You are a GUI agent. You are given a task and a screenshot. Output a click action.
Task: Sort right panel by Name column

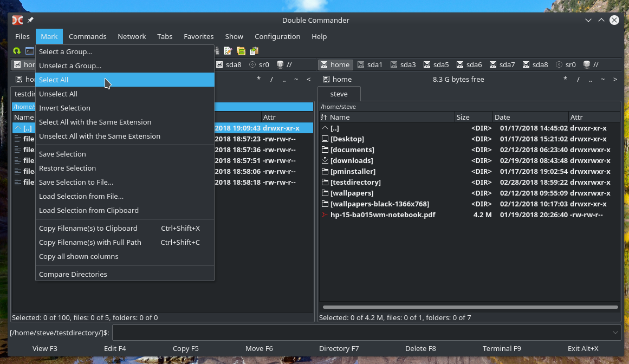pyautogui.click(x=387, y=117)
